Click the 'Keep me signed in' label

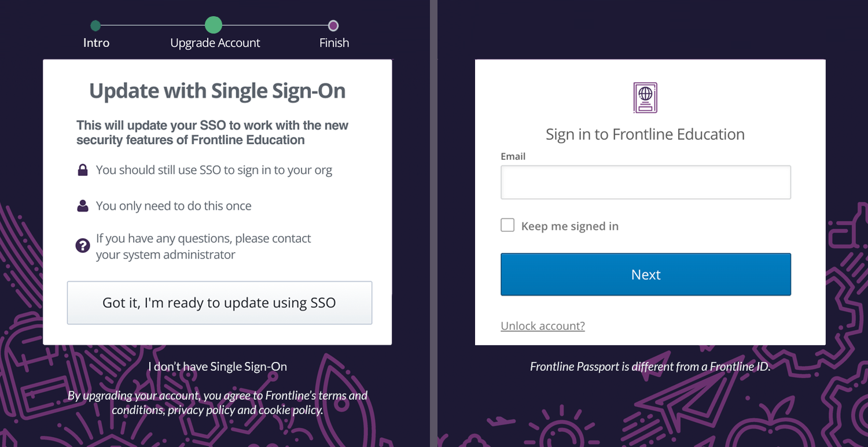(x=570, y=226)
